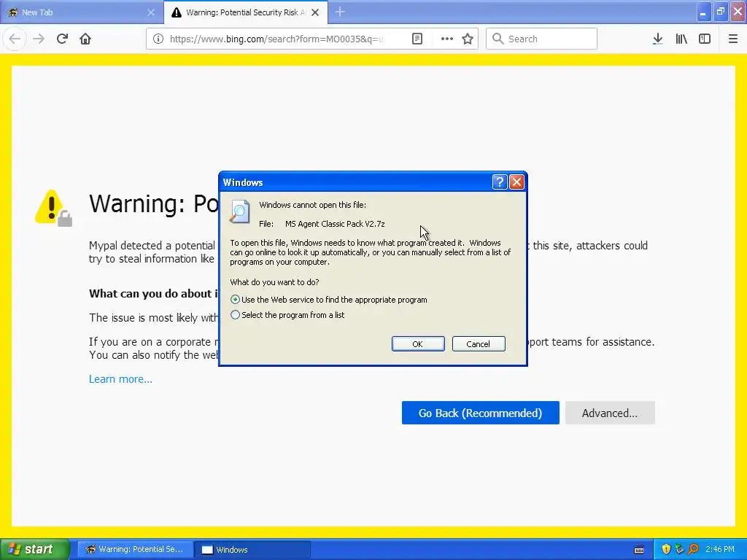This screenshot has height=560, width=747.
Task: Click Go Back (Recommended) button
Action: click(480, 413)
